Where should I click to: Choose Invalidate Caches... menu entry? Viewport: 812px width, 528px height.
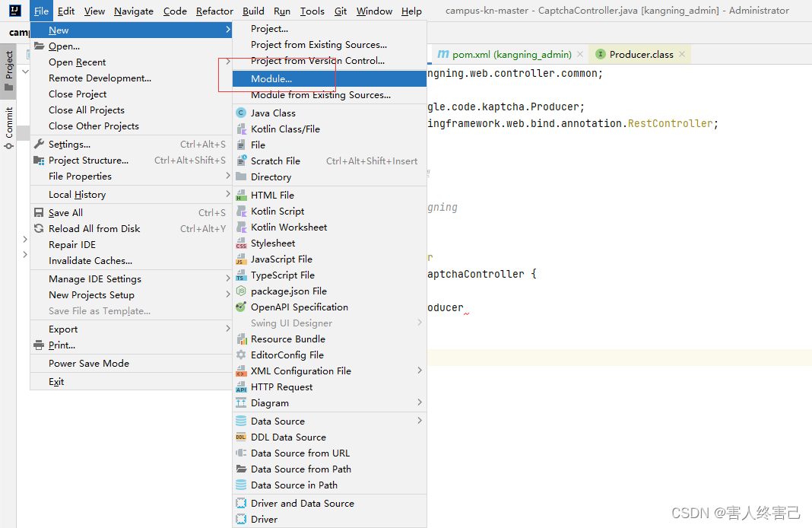pos(131,261)
